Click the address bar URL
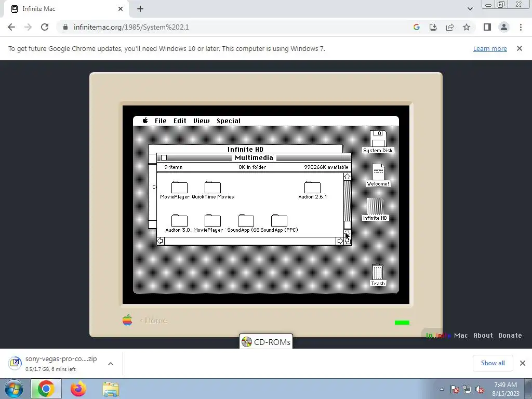 coord(131,27)
